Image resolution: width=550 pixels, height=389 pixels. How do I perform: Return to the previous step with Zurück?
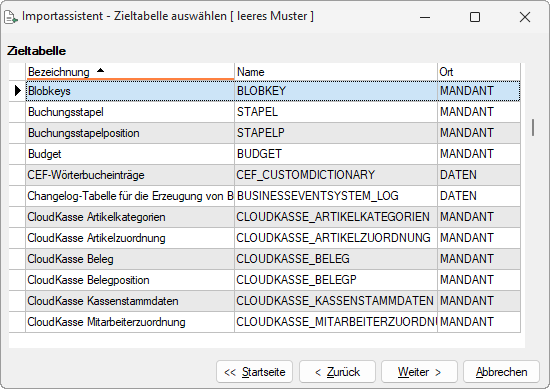click(x=337, y=372)
